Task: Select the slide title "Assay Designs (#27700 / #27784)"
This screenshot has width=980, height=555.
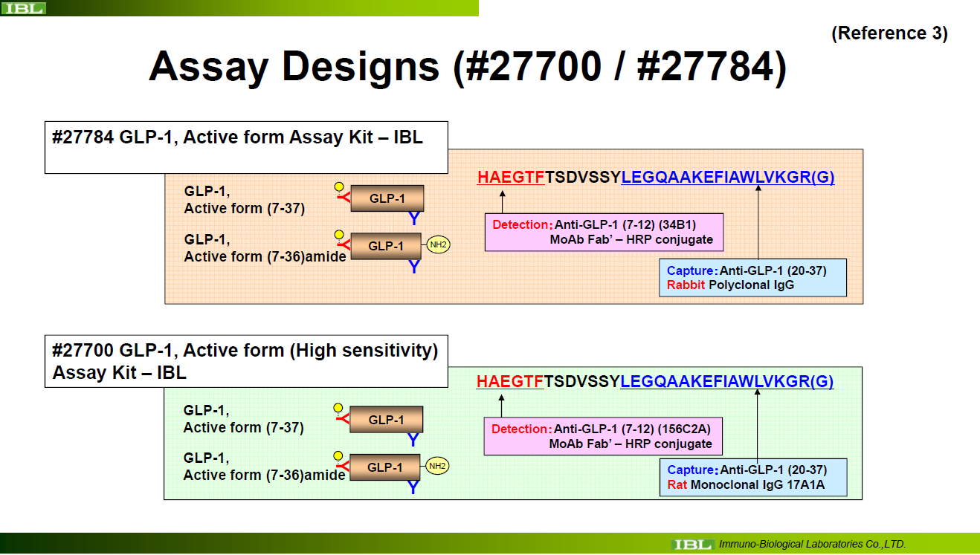Action: pos(467,68)
